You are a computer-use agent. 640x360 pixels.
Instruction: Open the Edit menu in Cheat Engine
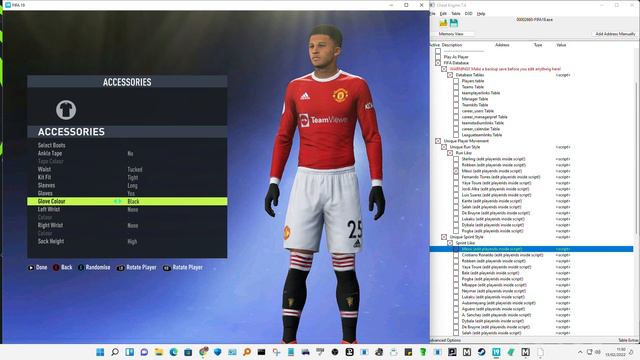[x=443, y=14]
